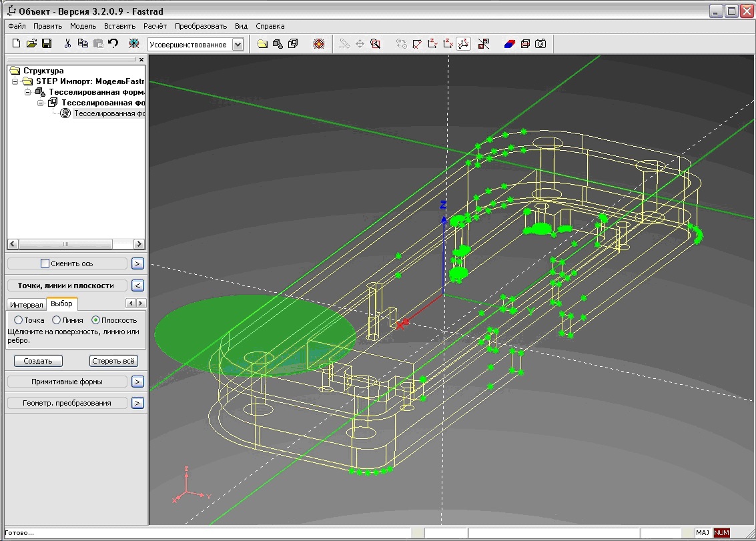The image size is (756, 541).
Task: Click the tessellated shape spiral icon in tree
Action: (65, 113)
